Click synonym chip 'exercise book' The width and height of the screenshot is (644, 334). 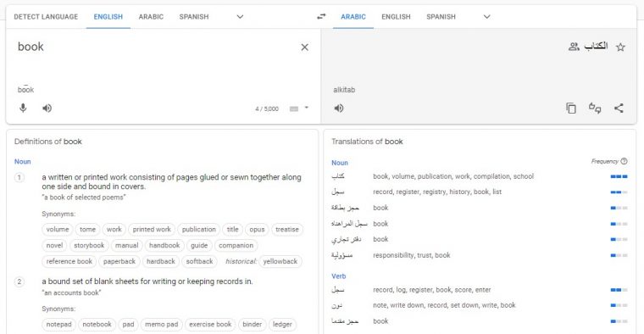pos(210,324)
